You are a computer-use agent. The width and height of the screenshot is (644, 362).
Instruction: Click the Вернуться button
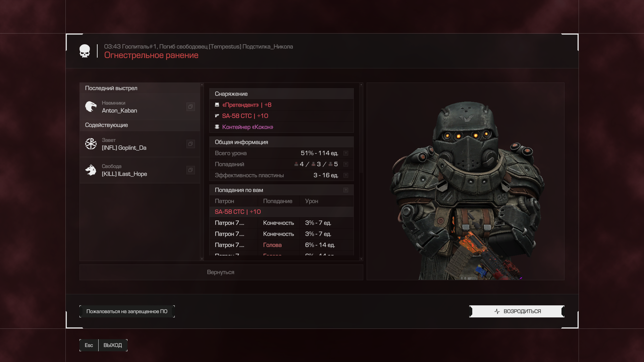221,272
